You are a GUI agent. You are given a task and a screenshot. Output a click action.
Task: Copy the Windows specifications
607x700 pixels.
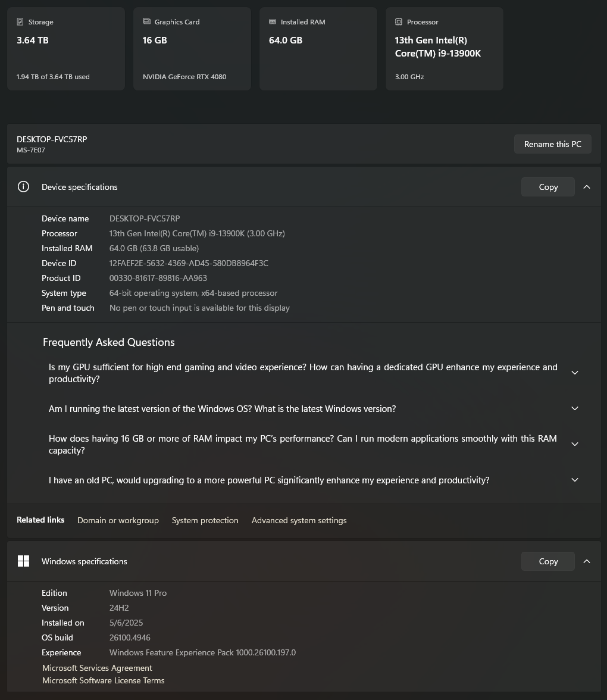click(x=548, y=561)
